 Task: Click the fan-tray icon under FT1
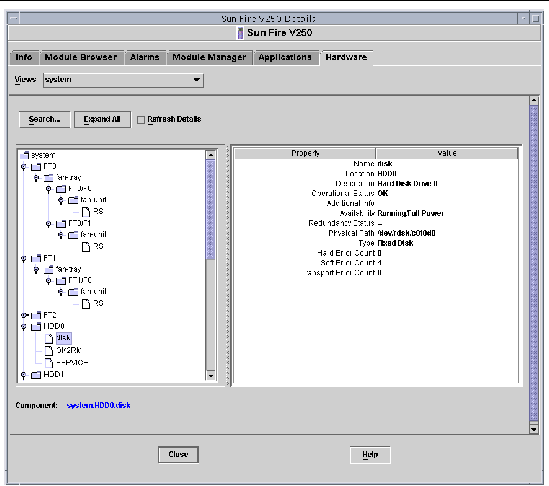(x=49, y=270)
